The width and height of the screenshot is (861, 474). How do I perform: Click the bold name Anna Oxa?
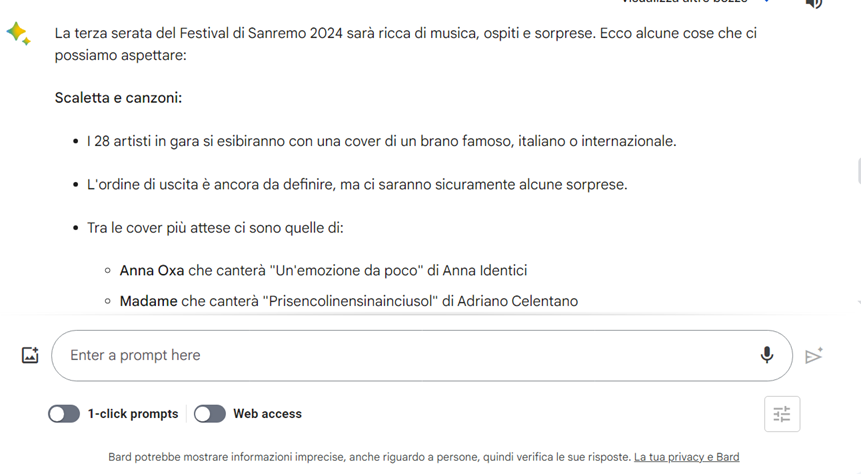pyautogui.click(x=151, y=270)
